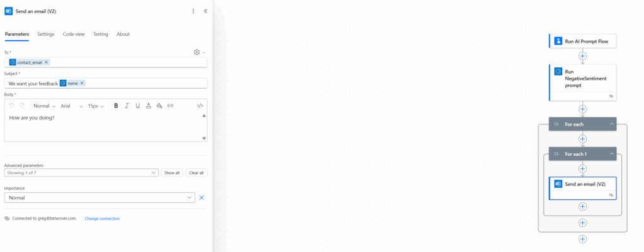The width and height of the screenshot is (644, 252).
Task: Click the Show all button
Action: [x=172, y=173]
